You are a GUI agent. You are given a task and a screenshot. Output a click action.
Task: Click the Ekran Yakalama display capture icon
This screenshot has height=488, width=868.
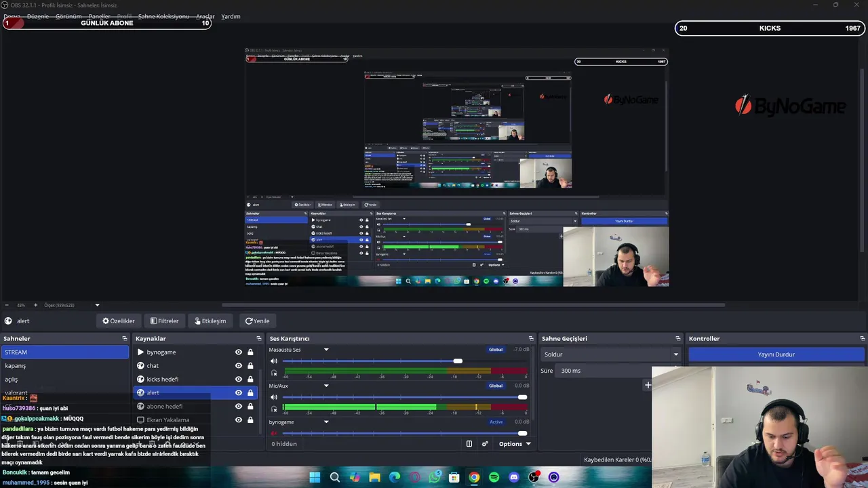tap(140, 420)
